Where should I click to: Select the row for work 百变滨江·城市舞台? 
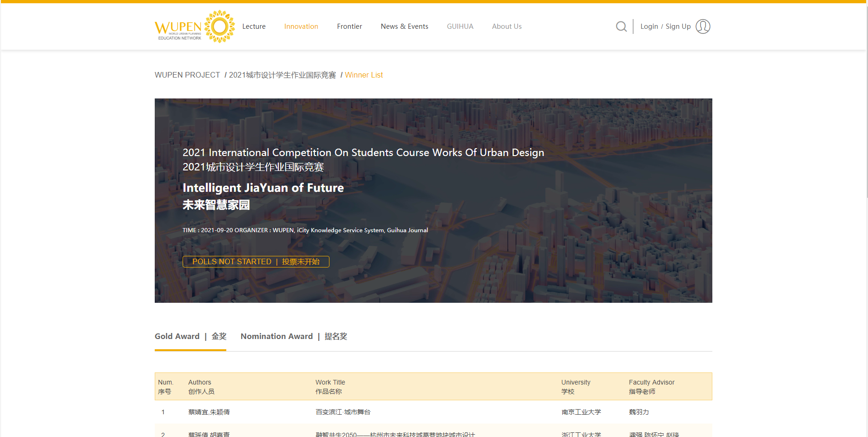coord(342,412)
